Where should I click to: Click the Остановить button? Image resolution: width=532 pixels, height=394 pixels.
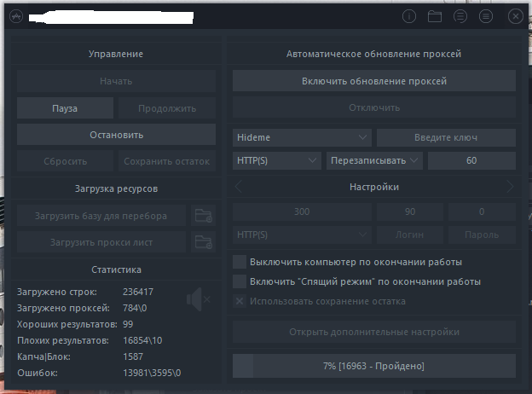click(x=116, y=135)
